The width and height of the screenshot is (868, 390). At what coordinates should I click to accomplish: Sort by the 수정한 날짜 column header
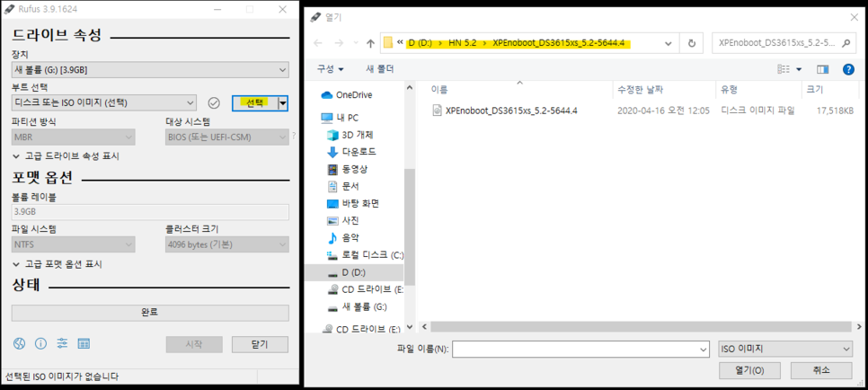pyautogui.click(x=640, y=90)
